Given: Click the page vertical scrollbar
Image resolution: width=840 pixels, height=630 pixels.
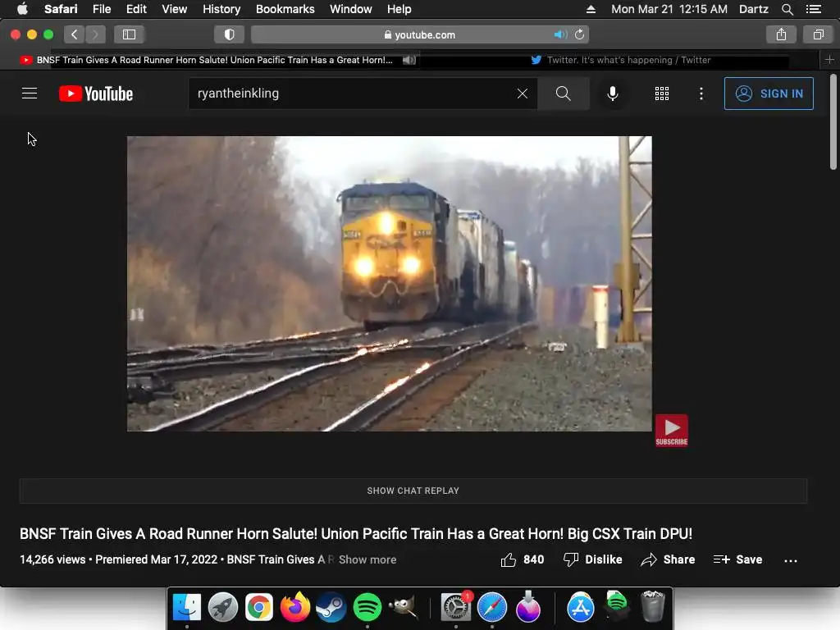Looking at the screenshot, I should point(833,123).
